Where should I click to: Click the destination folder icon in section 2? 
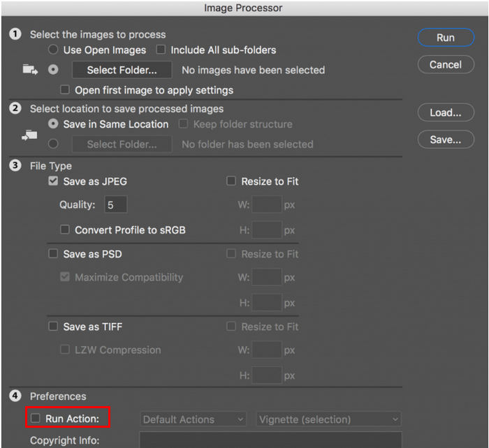[29, 135]
